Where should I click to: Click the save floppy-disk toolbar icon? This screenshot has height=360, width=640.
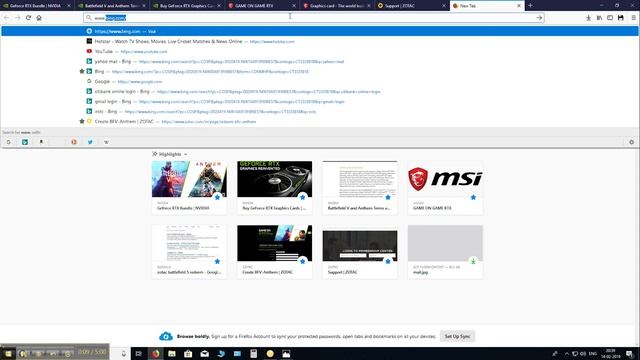pyautogui.click(x=620, y=18)
